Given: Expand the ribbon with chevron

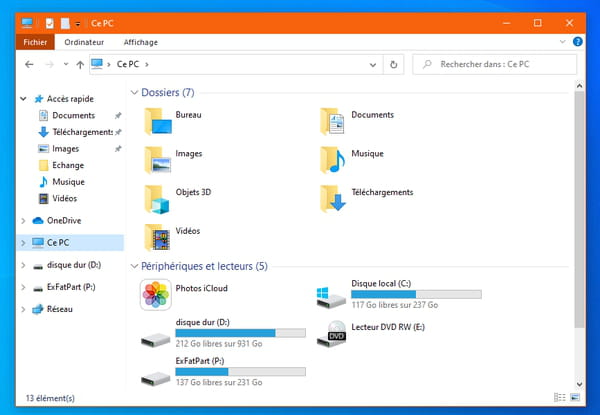Looking at the screenshot, I should (562, 42).
